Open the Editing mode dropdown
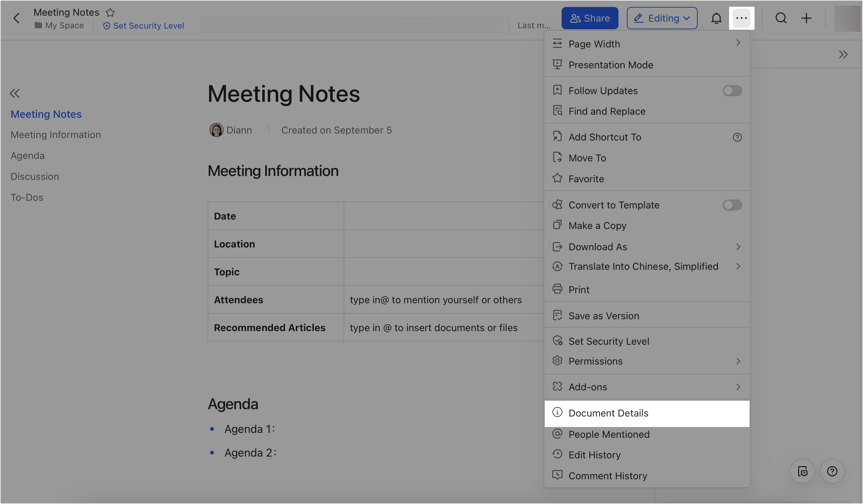This screenshot has width=863, height=504. 662,18
